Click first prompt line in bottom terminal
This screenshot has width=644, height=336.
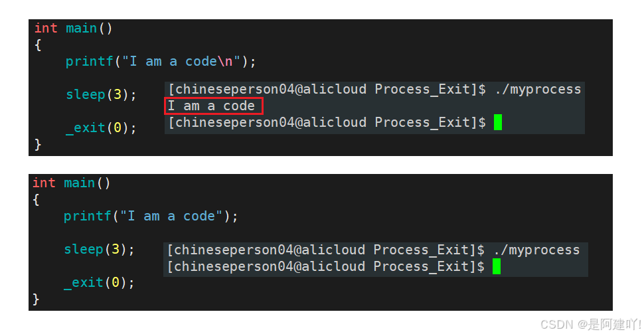[x=373, y=250]
